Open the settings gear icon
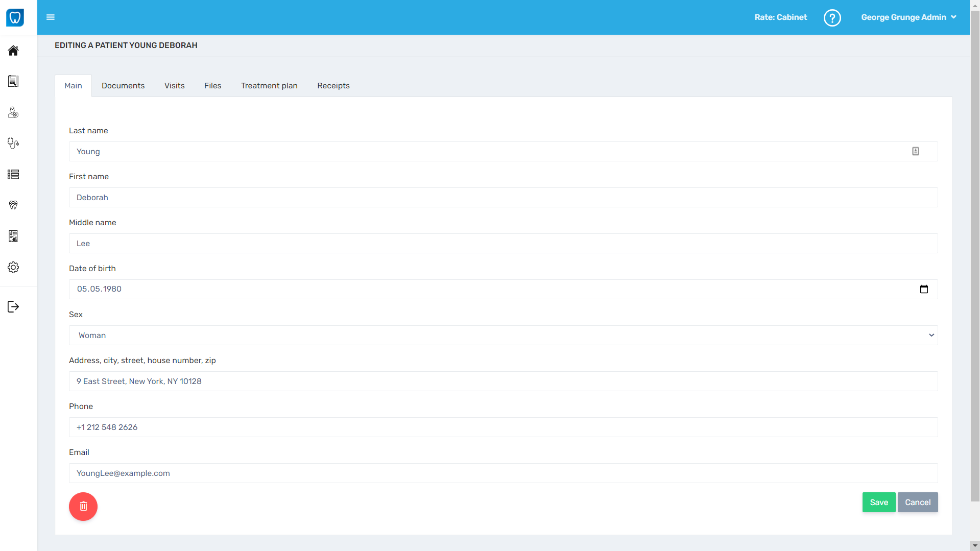The width and height of the screenshot is (980, 551). (x=13, y=267)
